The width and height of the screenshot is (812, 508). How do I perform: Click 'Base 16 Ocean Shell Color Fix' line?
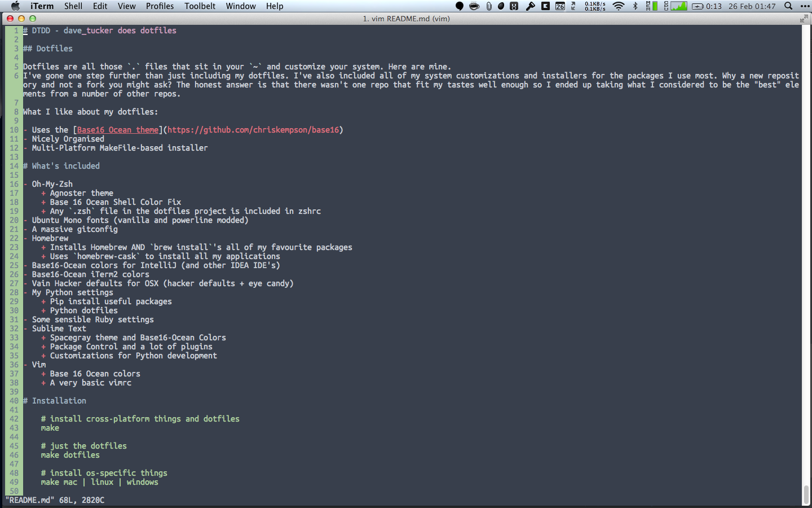[x=116, y=202]
